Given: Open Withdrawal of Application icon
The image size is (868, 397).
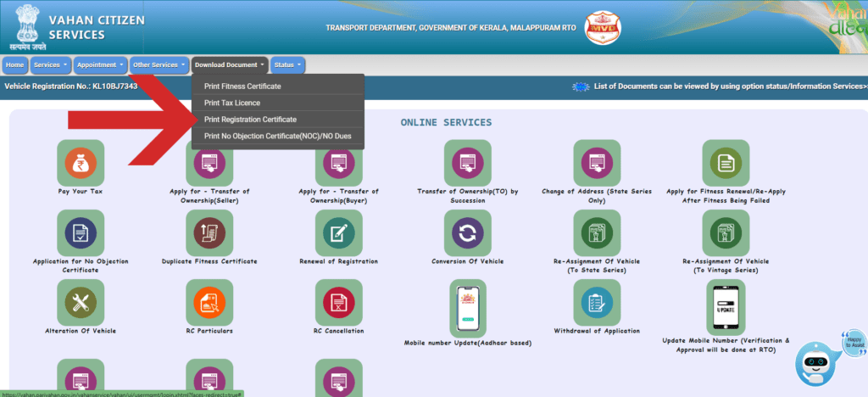Looking at the screenshot, I should [596, 302].
